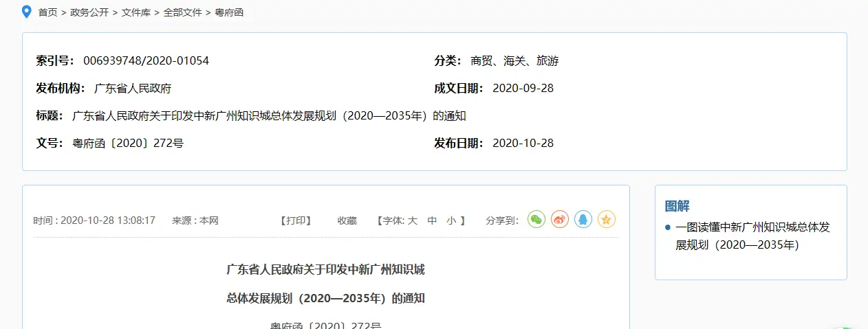This screenshot has width=868, height=329.
Task: Share to WeChat via green icon
Action: [536, 219]
